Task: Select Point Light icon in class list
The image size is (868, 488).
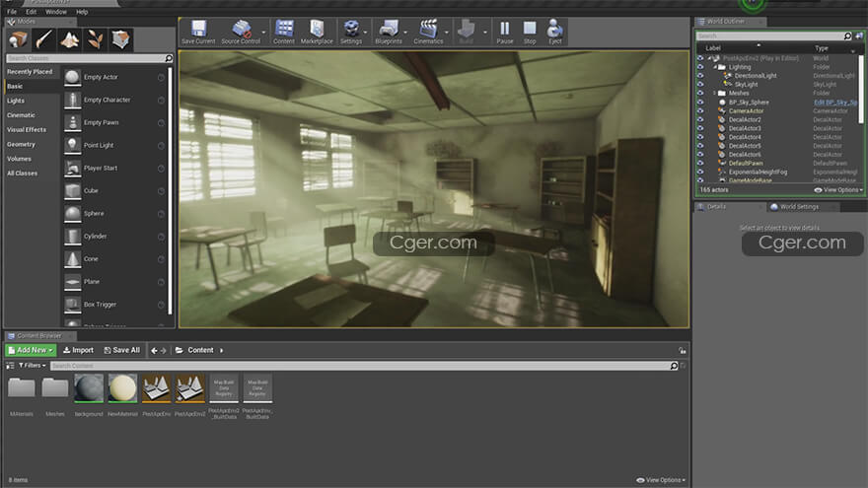Action: [x=73, y=146]
